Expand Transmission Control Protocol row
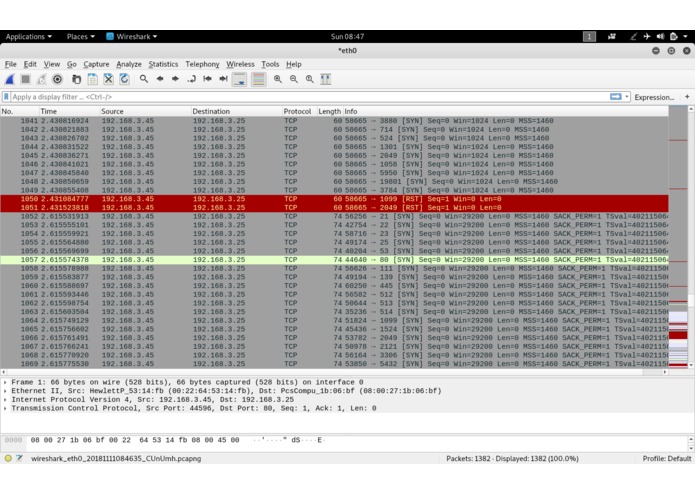This screenshot has width=695, height=494. click(x=5, y=408)
